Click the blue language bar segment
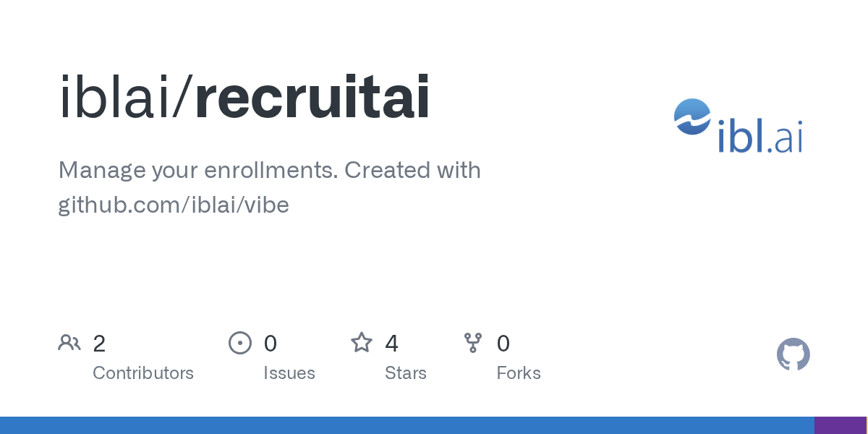 407,425
